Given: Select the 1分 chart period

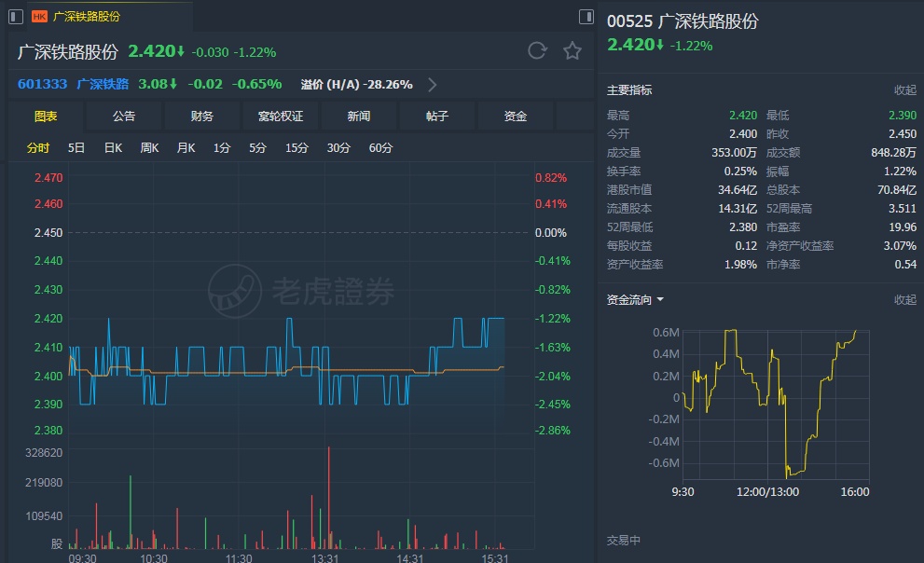Looking at the screenshot, I should pyautogui.click(x=222, y=148).
